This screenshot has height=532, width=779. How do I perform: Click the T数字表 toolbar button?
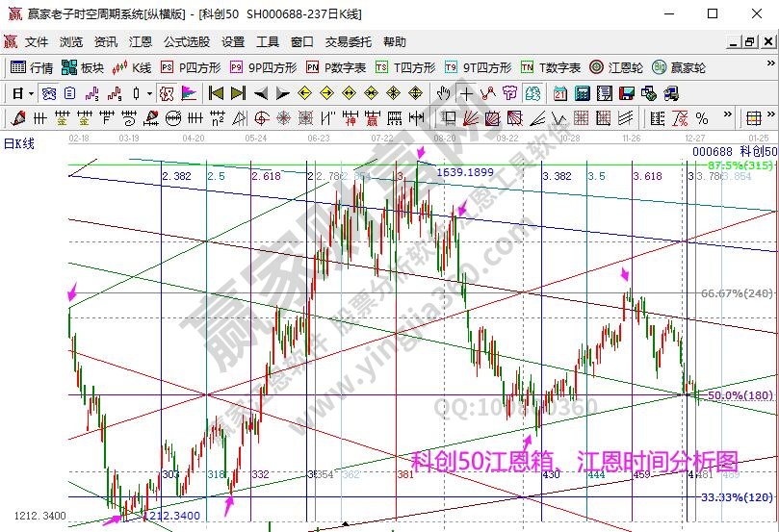click(x=551, y=67)
